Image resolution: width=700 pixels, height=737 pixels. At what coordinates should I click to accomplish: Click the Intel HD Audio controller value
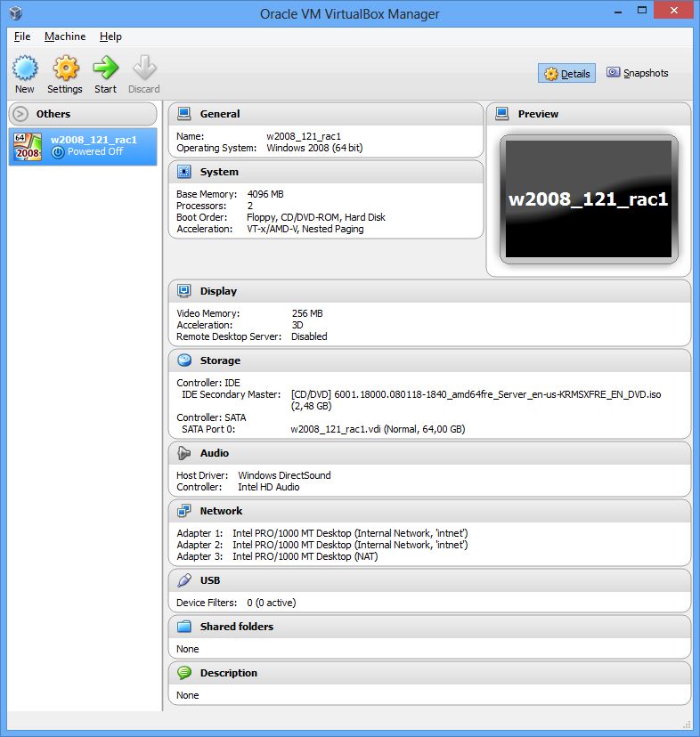[269, 487]
